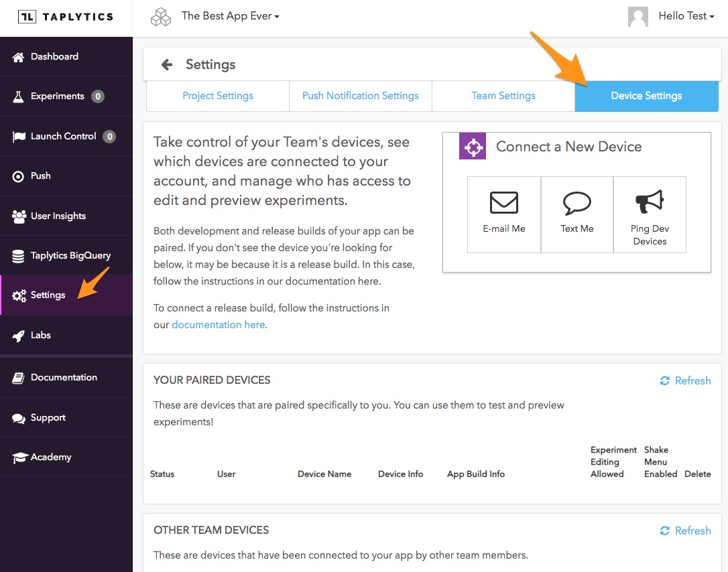Click the Taplytics logo

tap(66, 17)
